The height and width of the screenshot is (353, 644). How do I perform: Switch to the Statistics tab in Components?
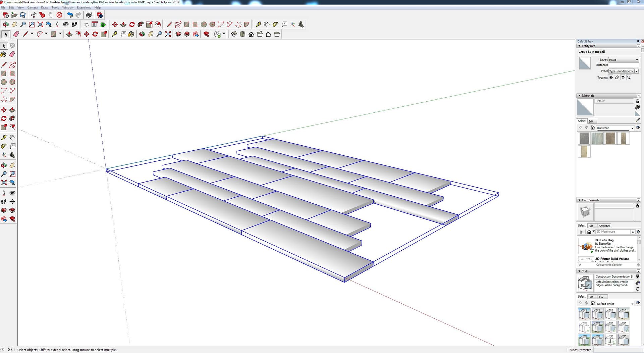tap(604, 226)
